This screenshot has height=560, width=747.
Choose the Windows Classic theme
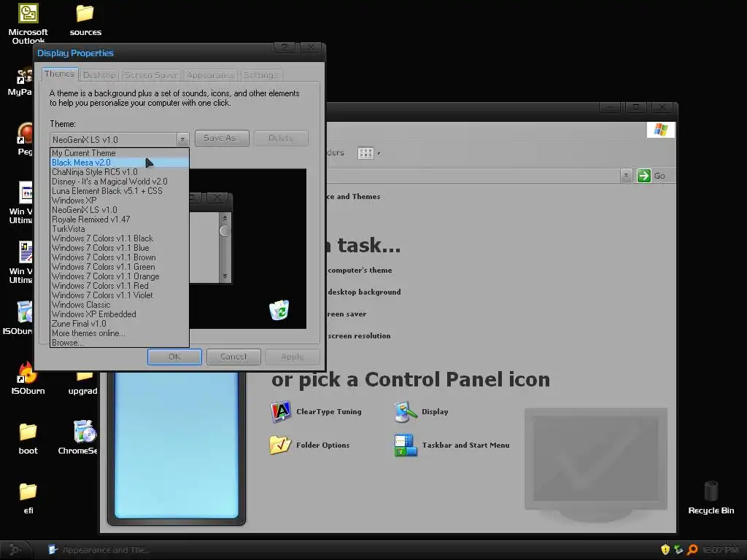pos(120,305)
